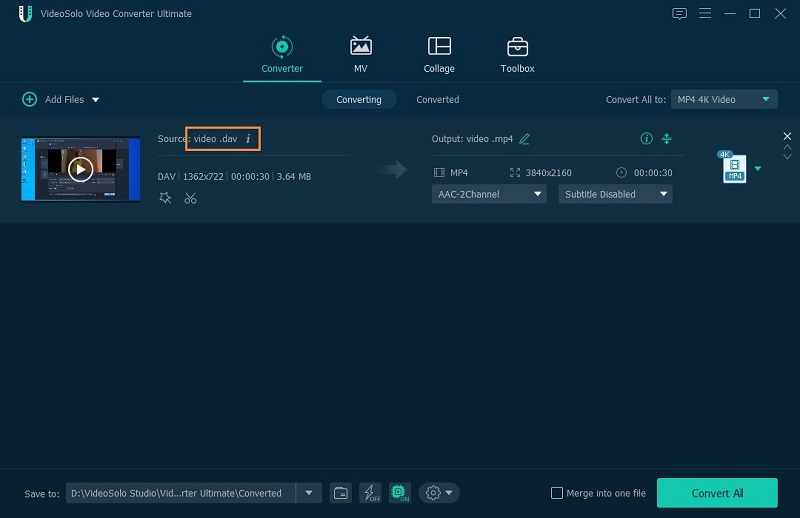This screenshot has height=518, width=800.
Task: Remove the video file from list
Action: pyautogui.click(x=787, y=136)
